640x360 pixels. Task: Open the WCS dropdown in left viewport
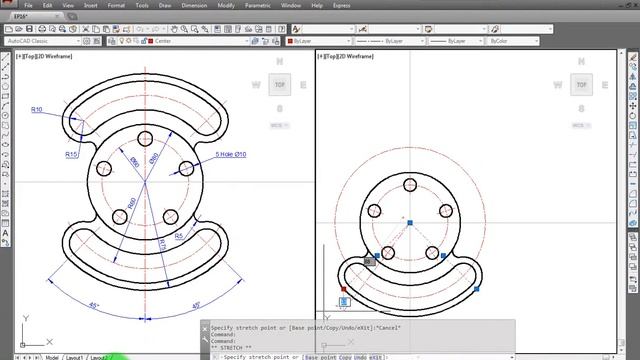[x=280, y=125]
